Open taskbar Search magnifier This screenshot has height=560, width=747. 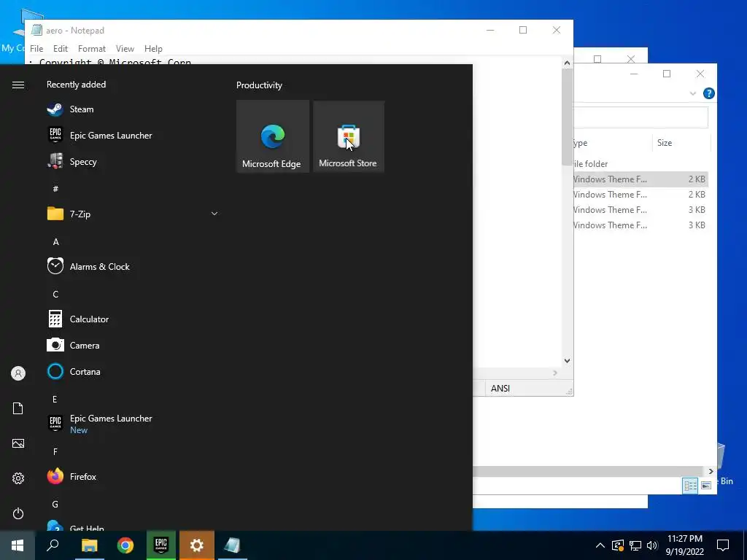[x=53, y=545]
